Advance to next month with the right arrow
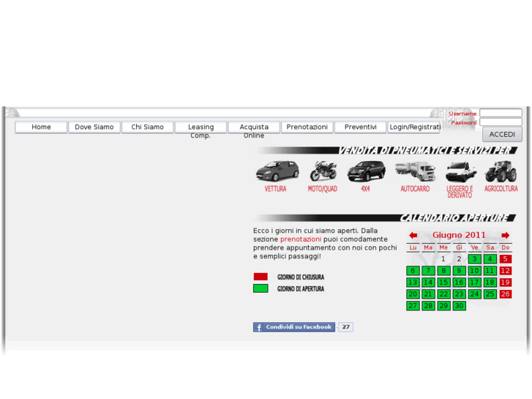 coord(505,235)
